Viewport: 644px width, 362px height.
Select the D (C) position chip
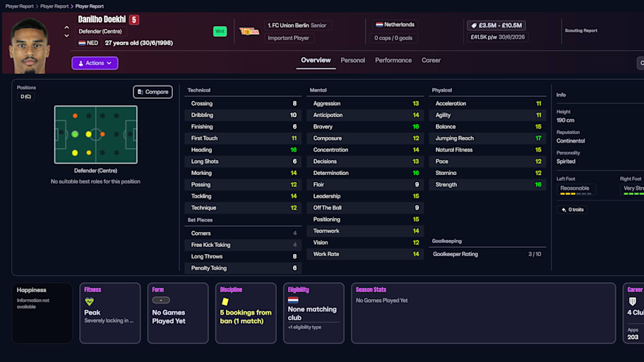click(26, 97)
